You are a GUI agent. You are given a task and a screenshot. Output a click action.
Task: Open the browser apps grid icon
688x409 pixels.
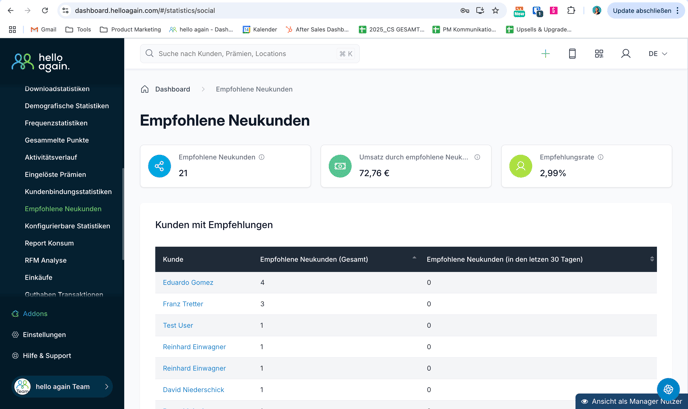12,29
